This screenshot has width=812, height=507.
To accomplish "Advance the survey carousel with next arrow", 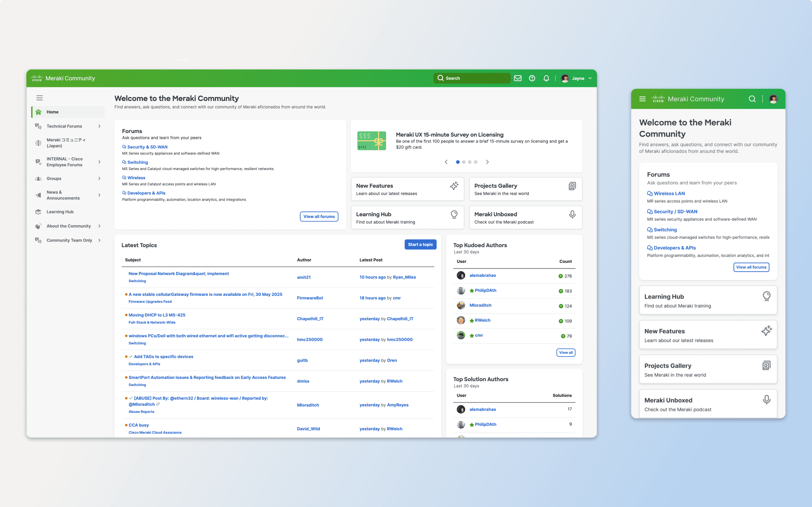I will pyautogui.click(x=487, y=162).
